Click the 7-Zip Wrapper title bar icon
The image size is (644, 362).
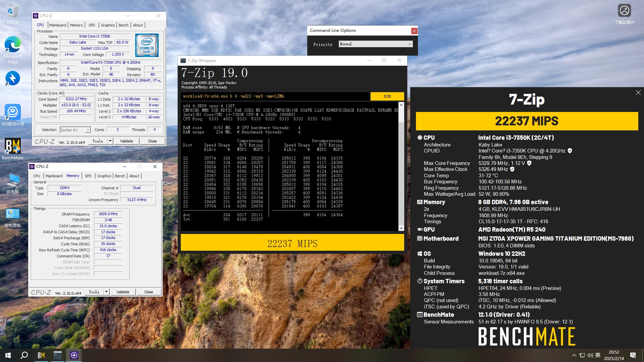coord(183,61)
